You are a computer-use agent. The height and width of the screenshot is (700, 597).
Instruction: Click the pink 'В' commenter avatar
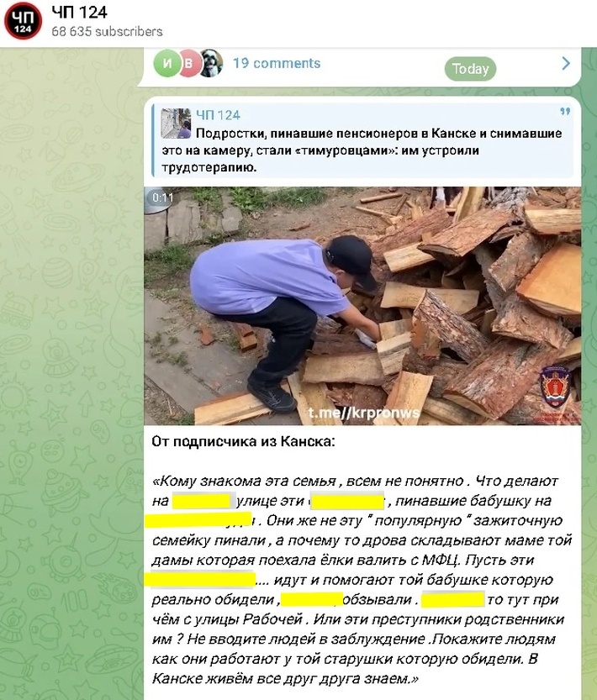click(x=188, y=63)
